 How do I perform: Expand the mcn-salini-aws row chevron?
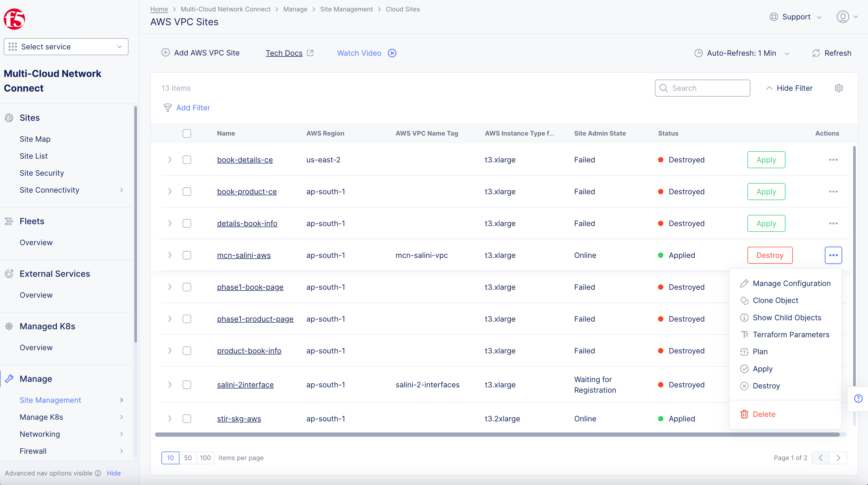pos(170,255)
